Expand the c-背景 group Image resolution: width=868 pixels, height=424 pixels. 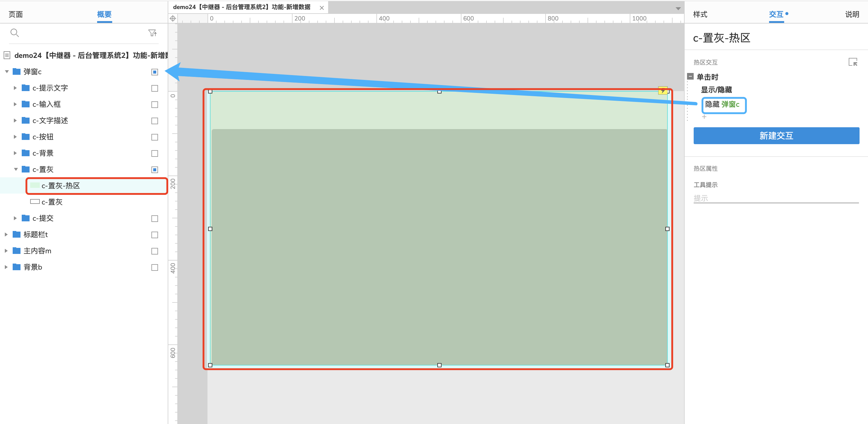(x=15, y=153)
